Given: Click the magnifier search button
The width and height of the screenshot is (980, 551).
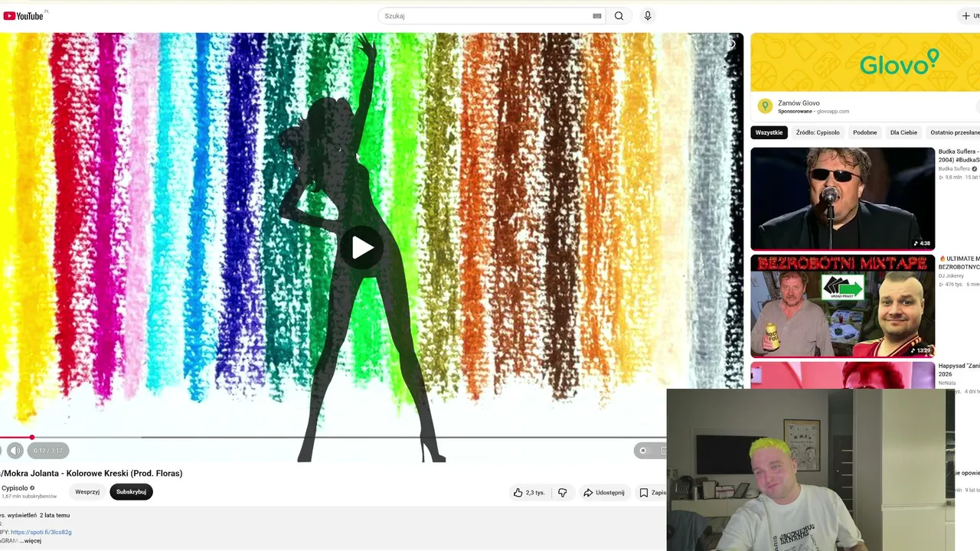Looking at the screenshot, I should pyautogui.click(x=619, y=16).
